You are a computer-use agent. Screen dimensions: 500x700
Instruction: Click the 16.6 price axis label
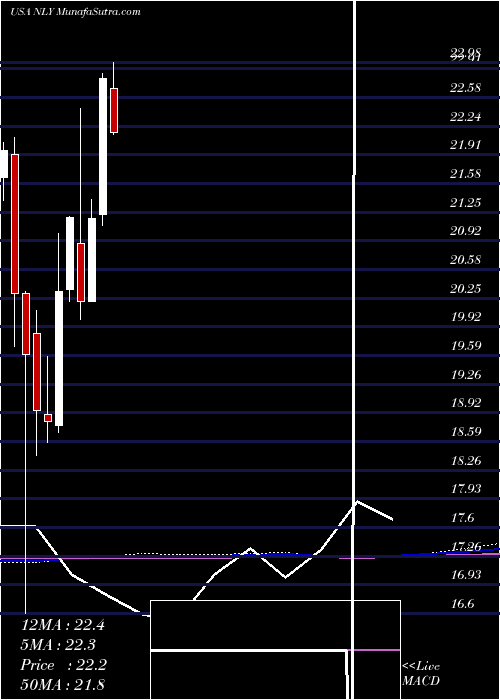tap(462, 604)
